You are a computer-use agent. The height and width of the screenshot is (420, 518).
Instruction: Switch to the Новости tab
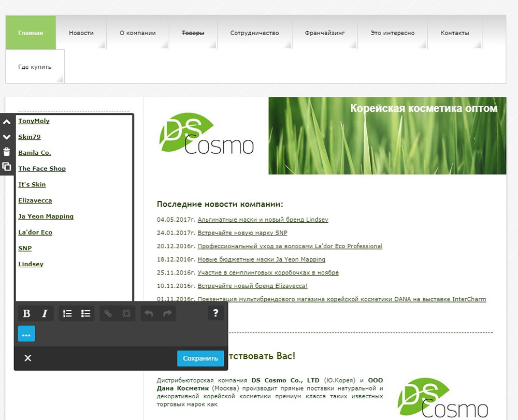pyautogui.click(x=81, y=33)
